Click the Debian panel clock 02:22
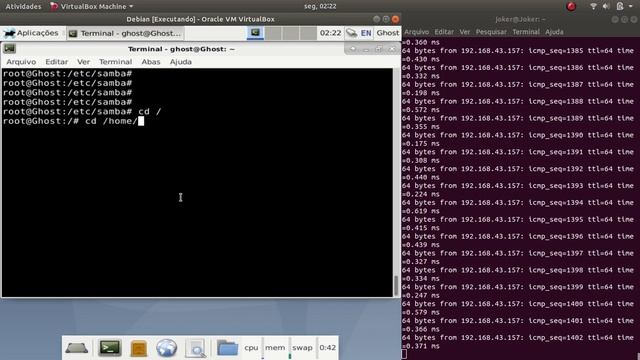 click(330, 33)
